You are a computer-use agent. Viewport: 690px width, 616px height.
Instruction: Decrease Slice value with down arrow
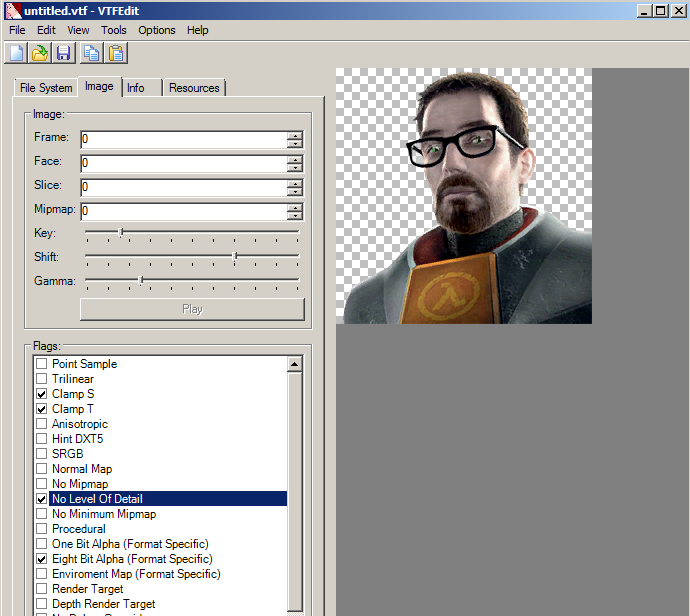point(295,192)
